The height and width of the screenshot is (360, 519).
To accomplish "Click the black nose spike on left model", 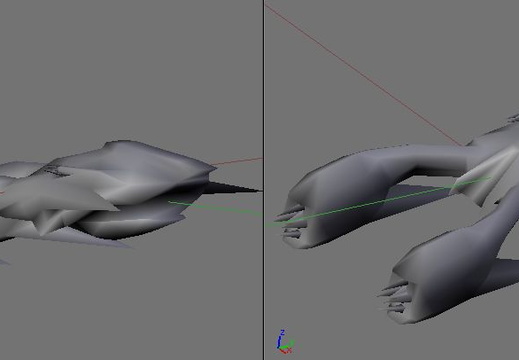I will pos(233,188).
